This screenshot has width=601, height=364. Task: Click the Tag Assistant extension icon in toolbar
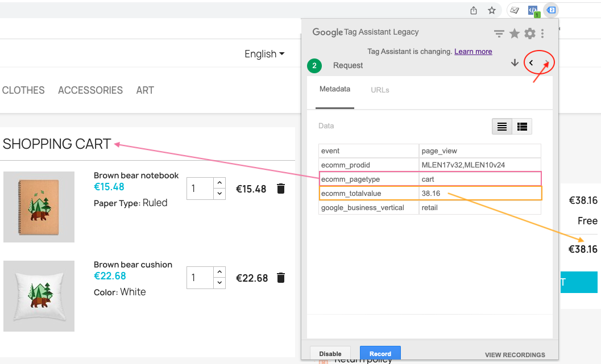(x=551, y=10)
